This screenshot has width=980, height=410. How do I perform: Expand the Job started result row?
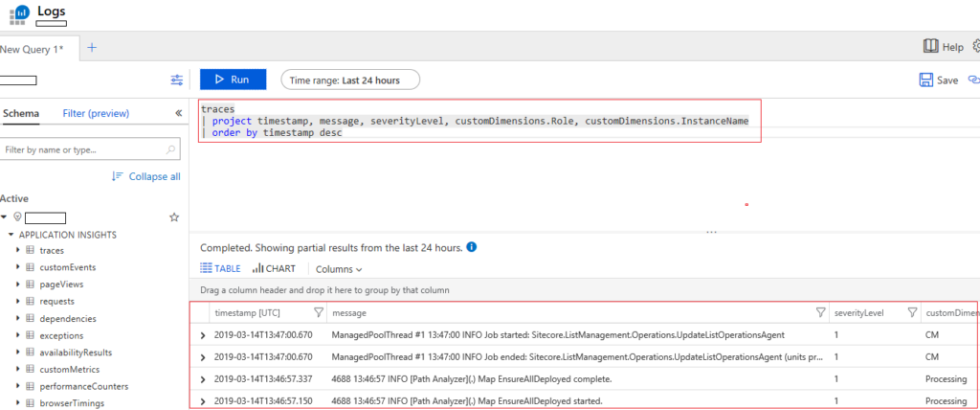203,336
